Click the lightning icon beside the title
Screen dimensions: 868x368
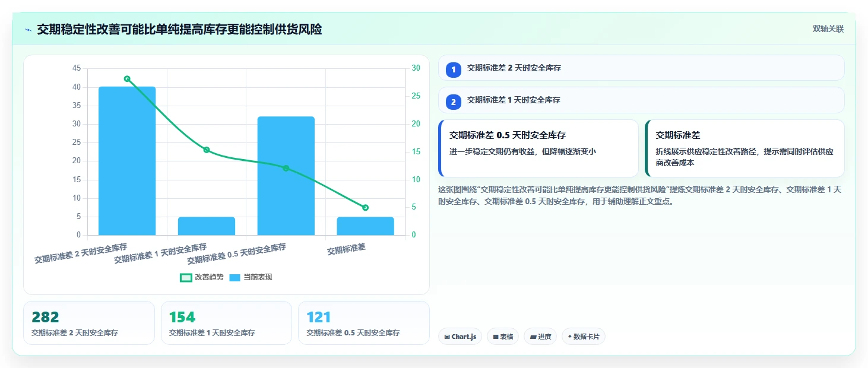(x=28, y=30)
